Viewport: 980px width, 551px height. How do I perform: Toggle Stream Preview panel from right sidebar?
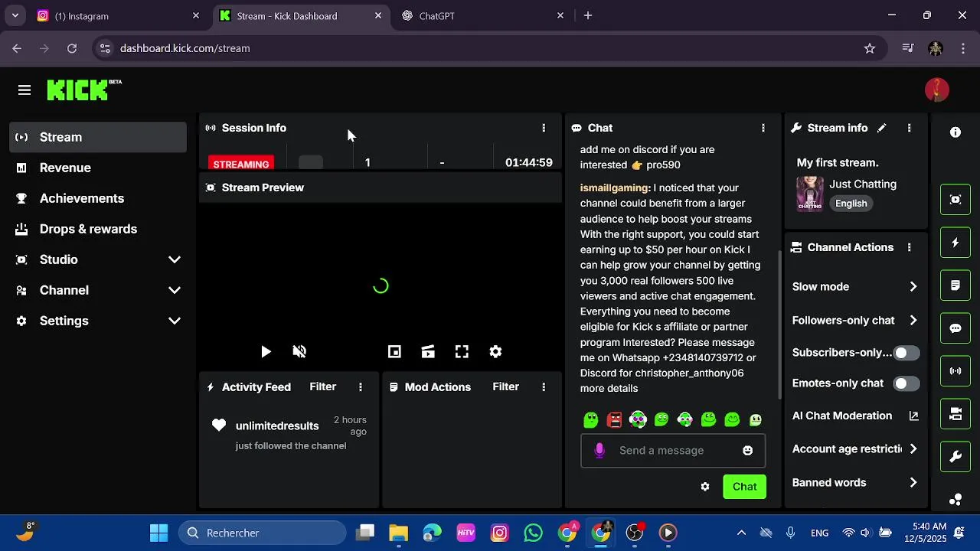pos(955,200)
